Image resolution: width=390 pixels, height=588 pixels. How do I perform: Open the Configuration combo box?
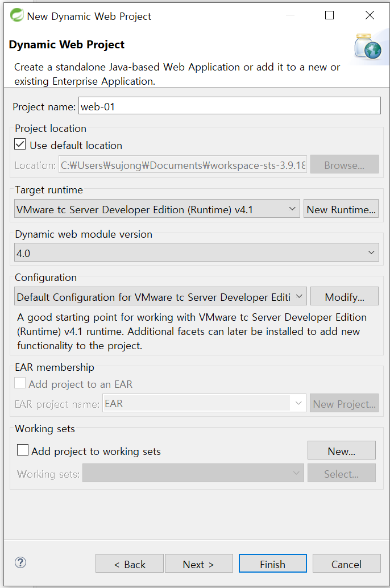160,297
